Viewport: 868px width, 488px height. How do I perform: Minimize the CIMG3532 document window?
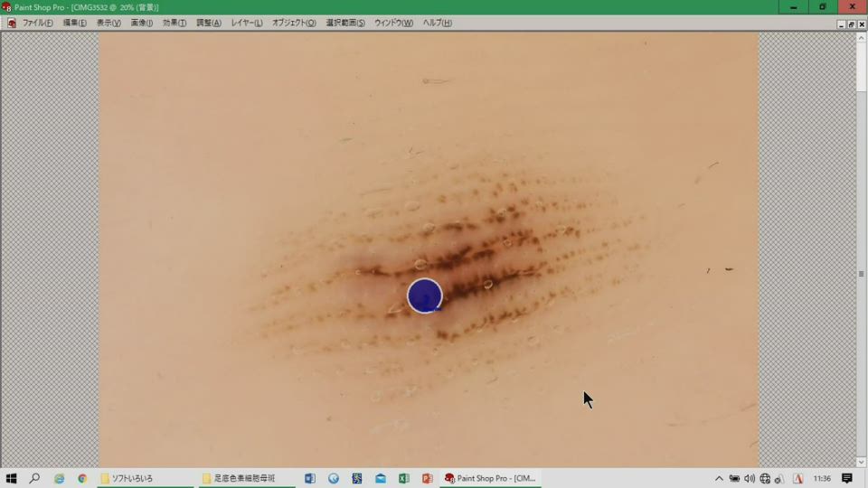(842, 24)
